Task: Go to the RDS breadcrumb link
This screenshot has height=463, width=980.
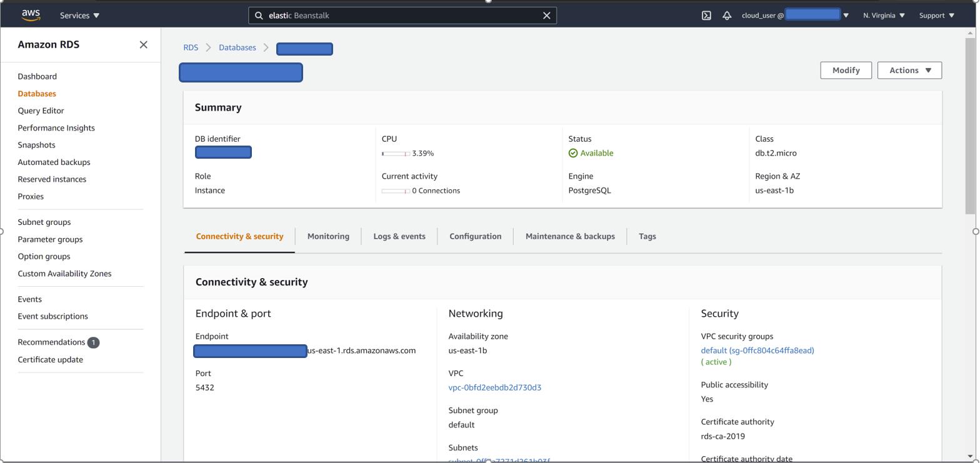Action: pyautogui.click(x=191, y=47)
